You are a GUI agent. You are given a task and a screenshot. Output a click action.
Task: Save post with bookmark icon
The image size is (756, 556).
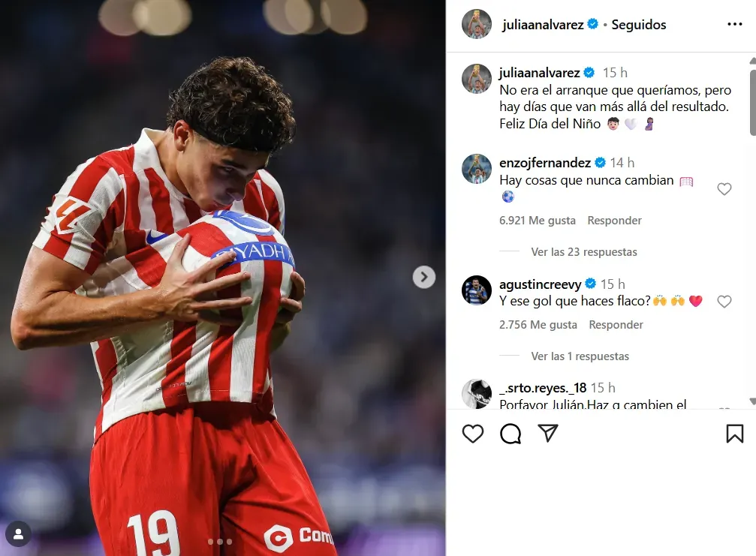point(735,434)
